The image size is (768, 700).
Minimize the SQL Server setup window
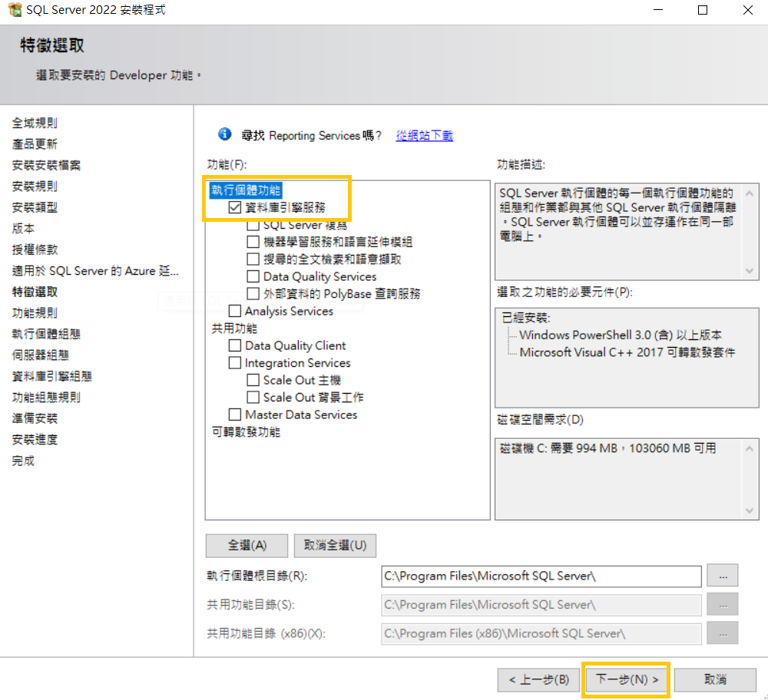tap(658, 10)
